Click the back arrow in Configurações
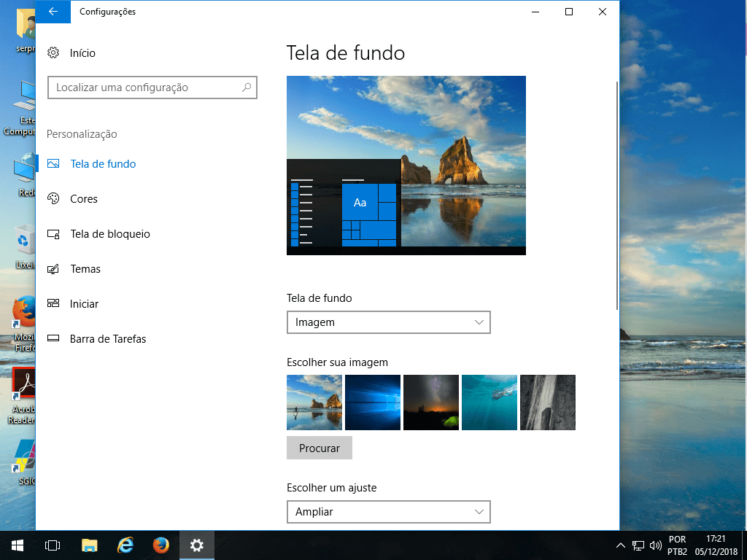The image size is (747, 560). coord(53,12)
